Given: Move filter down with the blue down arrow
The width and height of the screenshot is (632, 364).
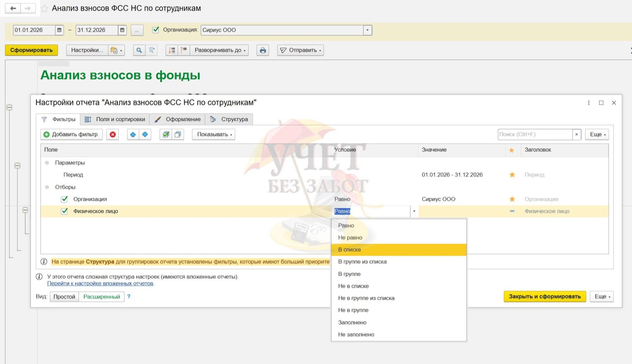Looking at the screenshot, I should (x=145, y=134).
